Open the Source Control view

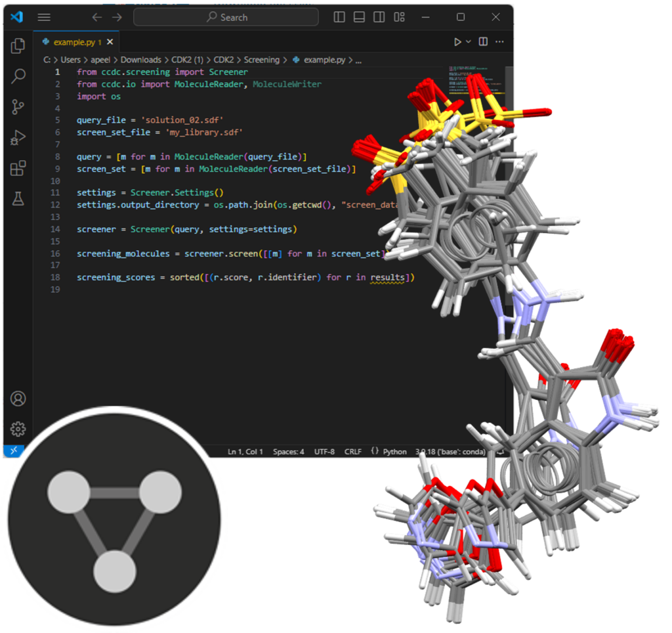[18, 107]
